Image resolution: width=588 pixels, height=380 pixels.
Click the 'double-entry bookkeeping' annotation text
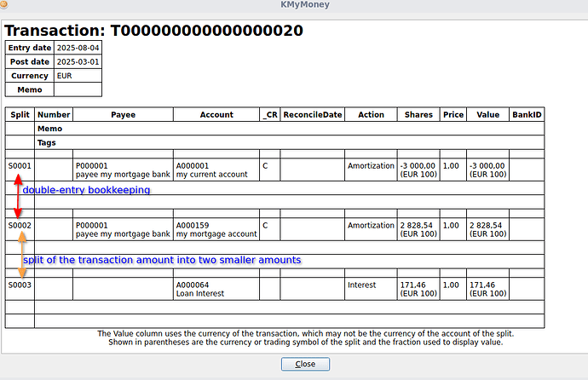pos(86,190)
